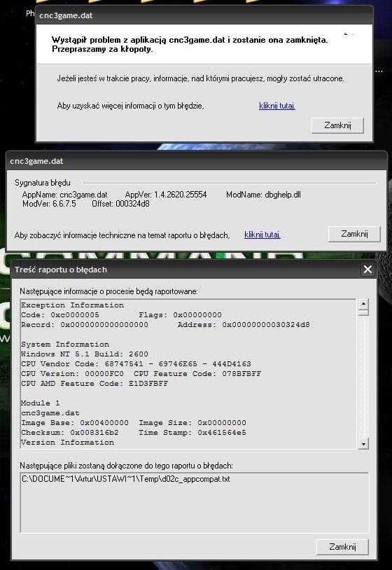This screenshot has width=392, height=570.
Task: Click the scroll thumb of the report text box
Action: (x=363, y=312)
